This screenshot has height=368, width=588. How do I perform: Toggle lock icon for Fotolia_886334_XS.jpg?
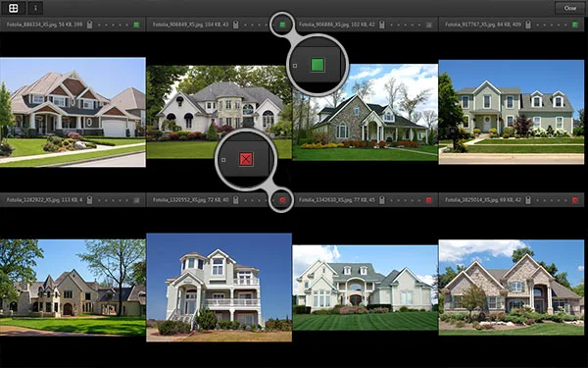(89, 25)
